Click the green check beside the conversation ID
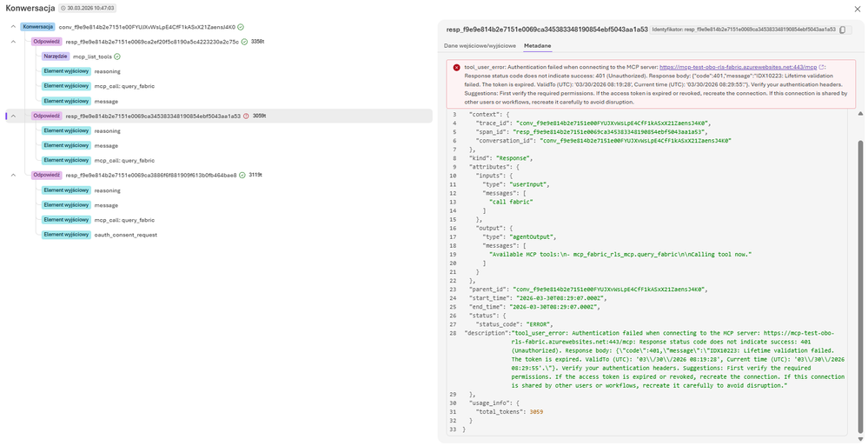 click(x=242, y=27)
